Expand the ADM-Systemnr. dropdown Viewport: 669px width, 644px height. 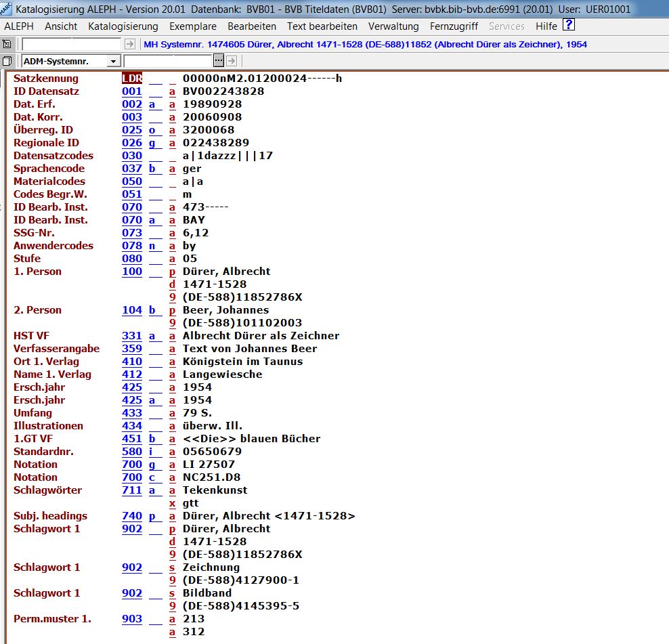point(112,62)
